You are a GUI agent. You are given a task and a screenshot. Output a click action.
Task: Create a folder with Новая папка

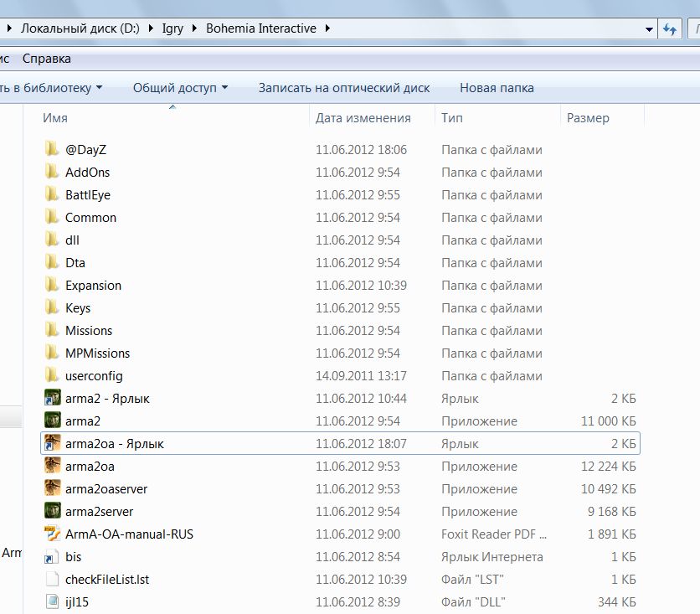coord(497,87)
